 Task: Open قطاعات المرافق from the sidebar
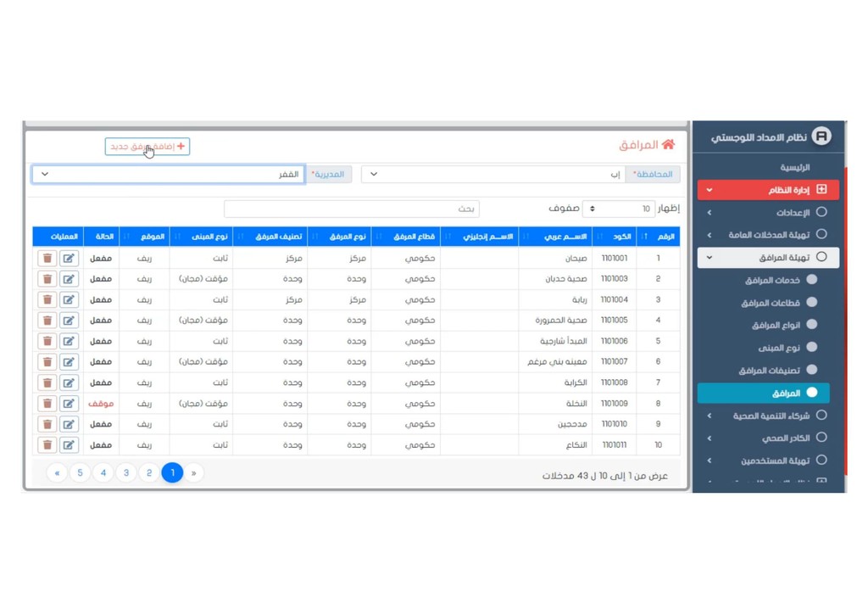[x=779, y=303]
